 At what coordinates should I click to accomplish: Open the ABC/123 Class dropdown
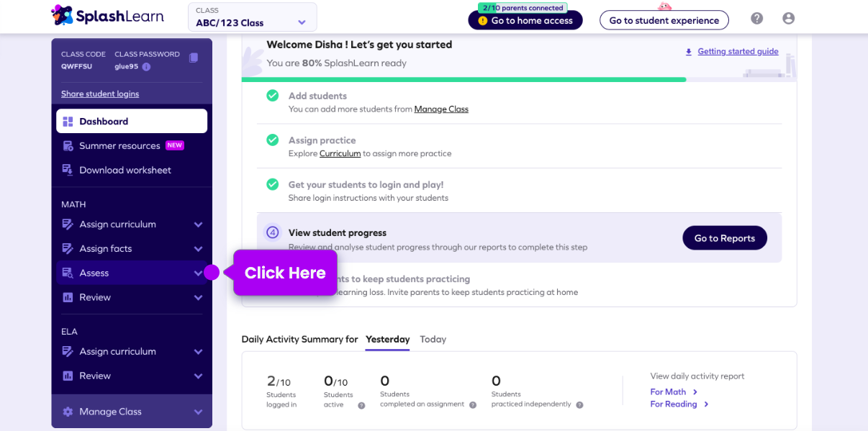pos(252,17)
